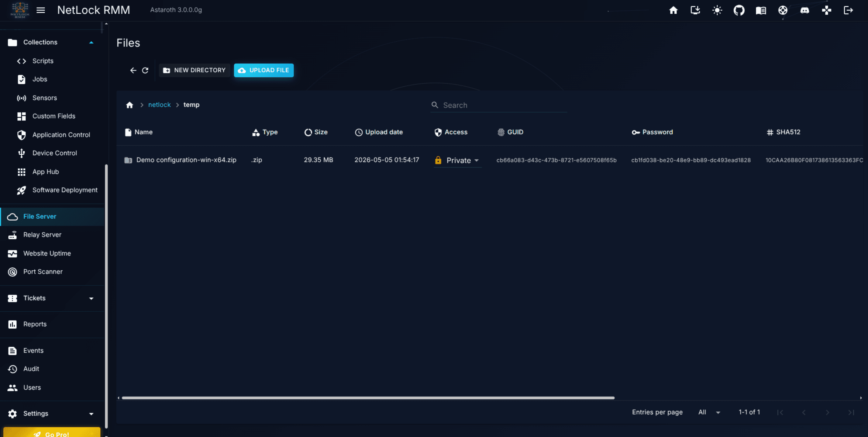
Task: Click the Go Pro! button
Action: tap(52, 432)
